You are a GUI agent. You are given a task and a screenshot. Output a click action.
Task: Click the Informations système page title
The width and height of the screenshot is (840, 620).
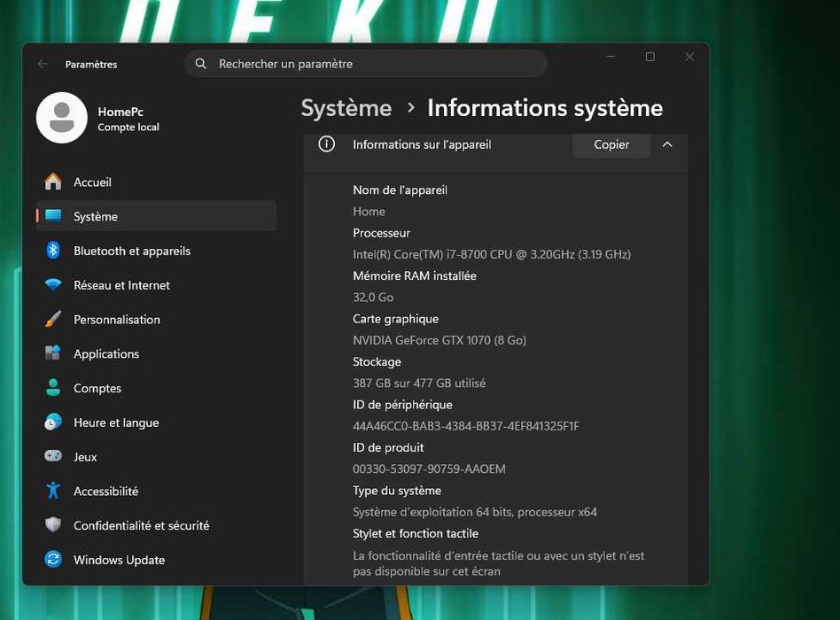click(545, 108)
